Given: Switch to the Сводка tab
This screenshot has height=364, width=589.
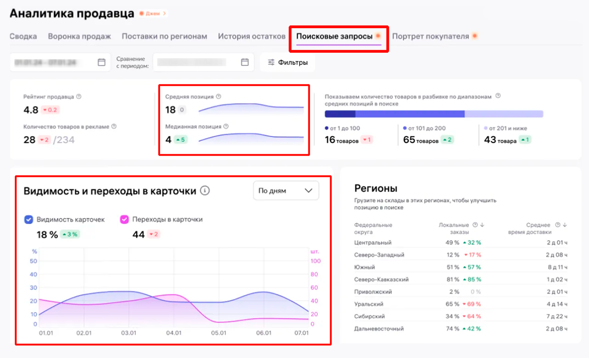Looking at the screenshot, I should pyautogui.click(x=23, y=36).
